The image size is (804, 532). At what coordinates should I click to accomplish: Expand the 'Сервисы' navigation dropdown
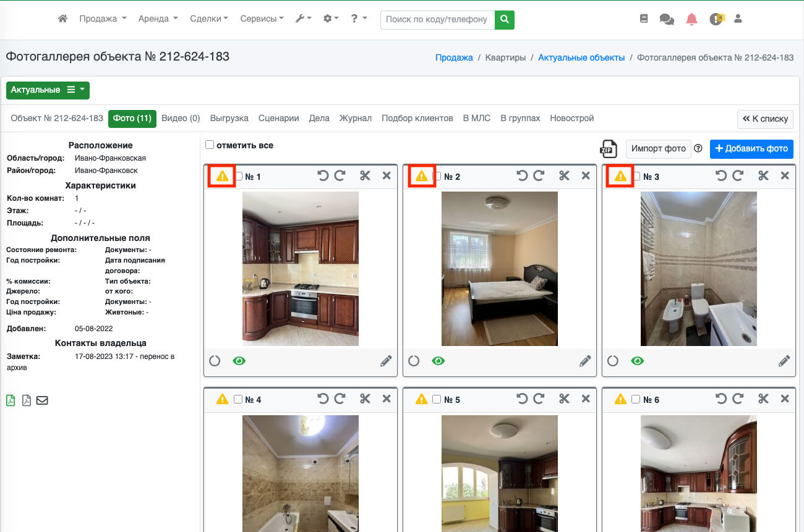pos(262,19)
